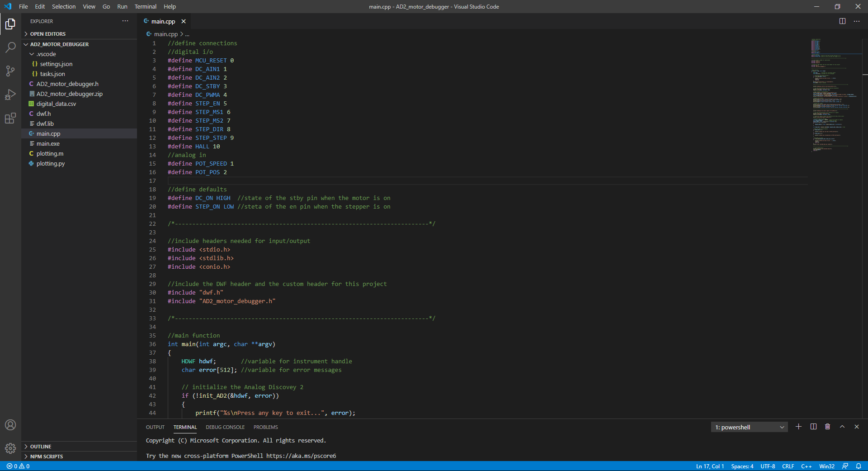Click Spaces: 4 indentation indicator

coord(742,466)
